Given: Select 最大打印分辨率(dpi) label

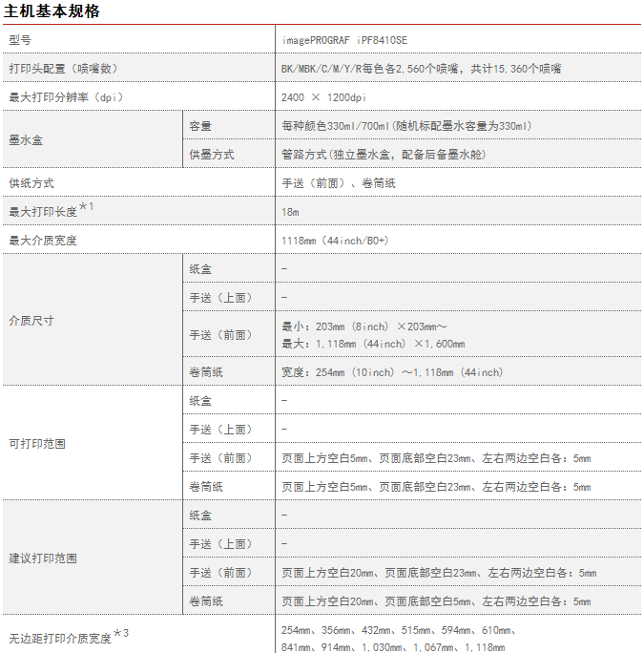Looking at the screenshot, I should tap(66, 97).
